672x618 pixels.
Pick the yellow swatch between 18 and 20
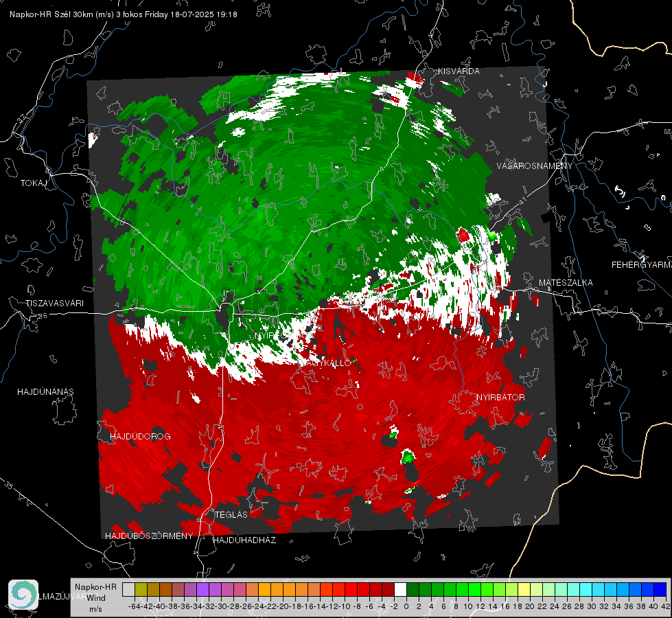coord(524,589)
